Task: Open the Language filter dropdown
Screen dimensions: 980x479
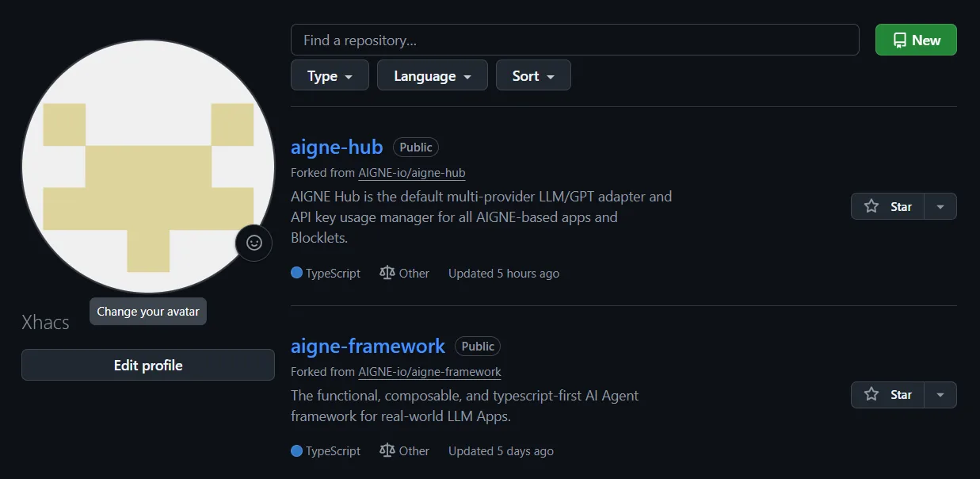Action: coord(433,75)
